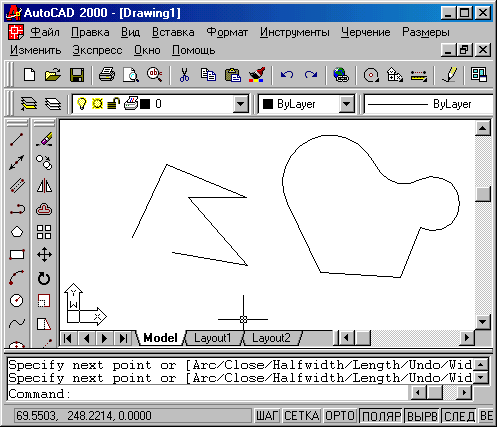
Task: Expand the layer dropdown list
Action: [240, 104]
